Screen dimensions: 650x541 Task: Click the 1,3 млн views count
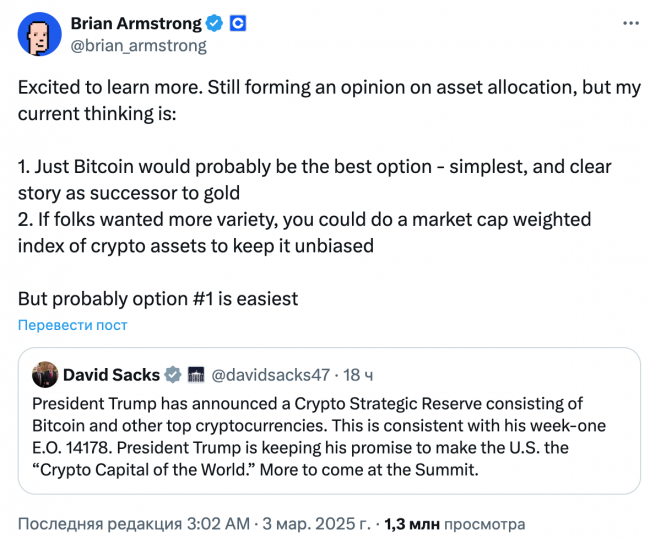pyautogui.click(x=412, y=524)
